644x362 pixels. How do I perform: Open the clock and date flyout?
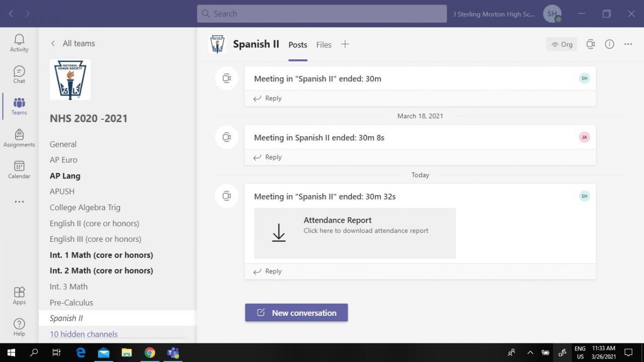604,352
